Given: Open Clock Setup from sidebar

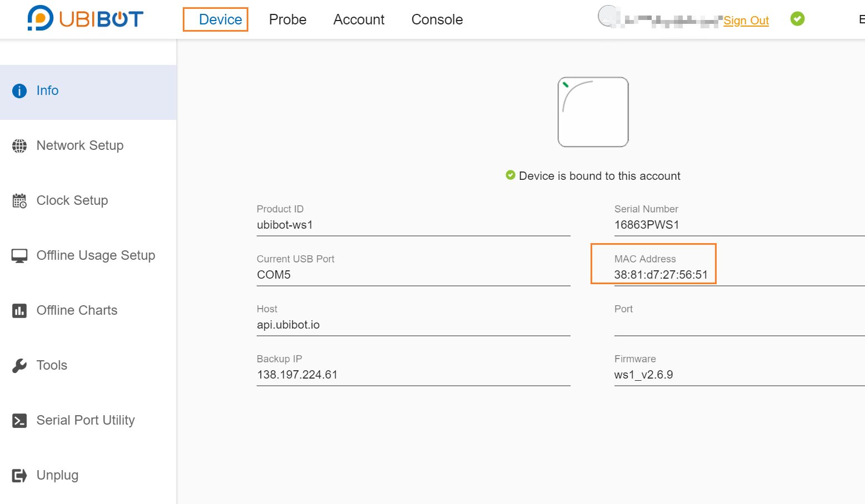Looking at the screenshot, I should click(88, 200).
